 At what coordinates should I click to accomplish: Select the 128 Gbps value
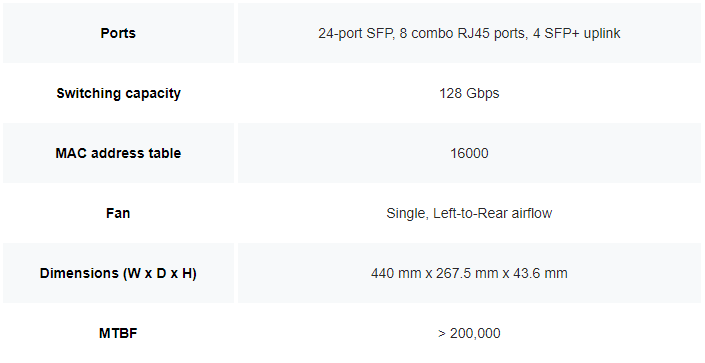coord(469,93)
